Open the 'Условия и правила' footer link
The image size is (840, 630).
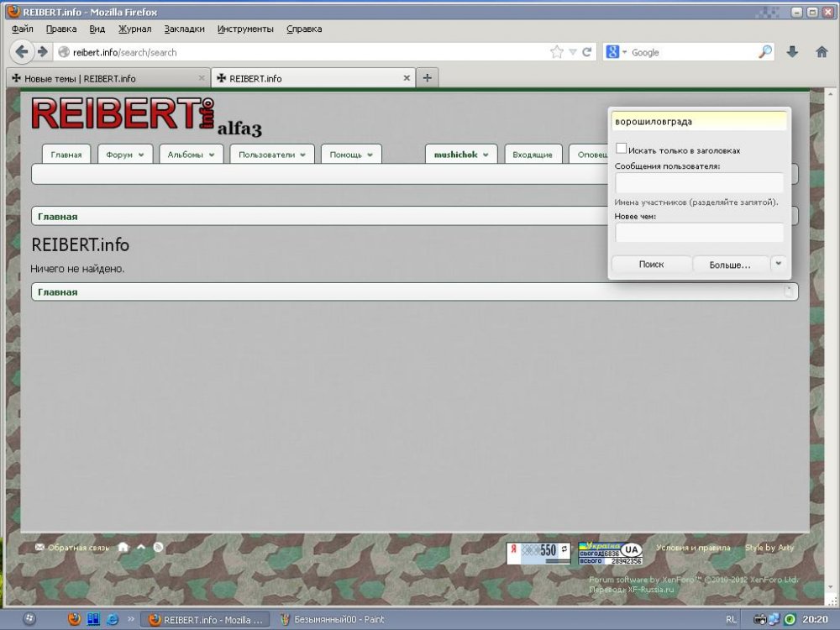click(693, 548)
